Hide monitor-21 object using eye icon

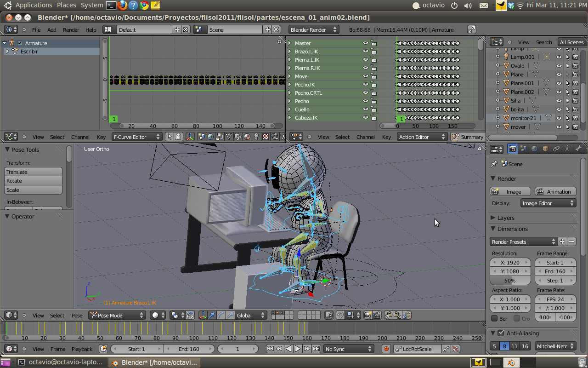(559, 118)
